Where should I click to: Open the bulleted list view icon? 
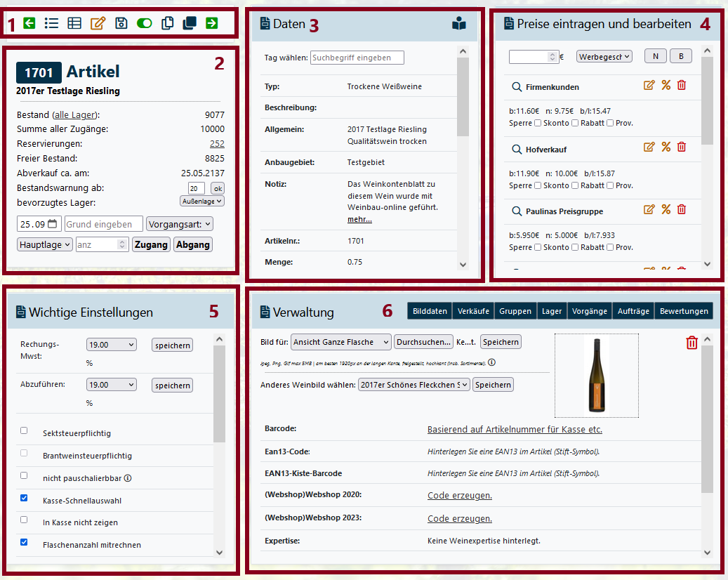(51, 23)
